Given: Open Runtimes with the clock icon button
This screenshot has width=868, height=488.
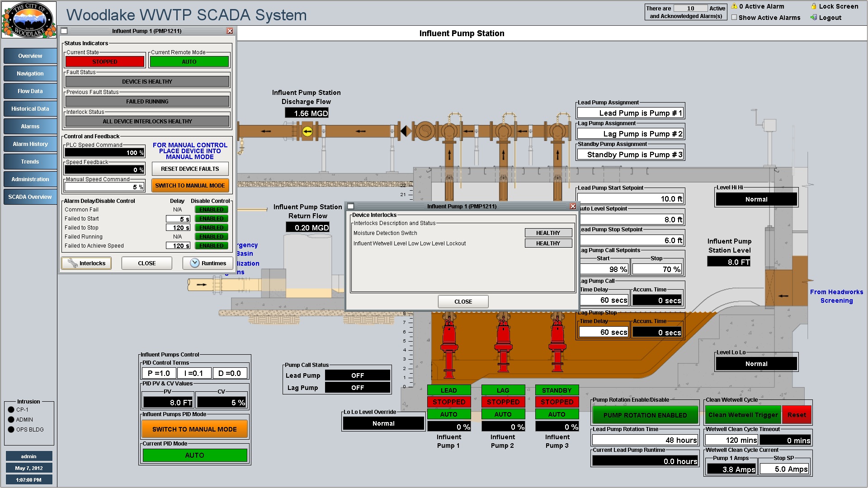Looking at the screenshot, I should 208,263.
